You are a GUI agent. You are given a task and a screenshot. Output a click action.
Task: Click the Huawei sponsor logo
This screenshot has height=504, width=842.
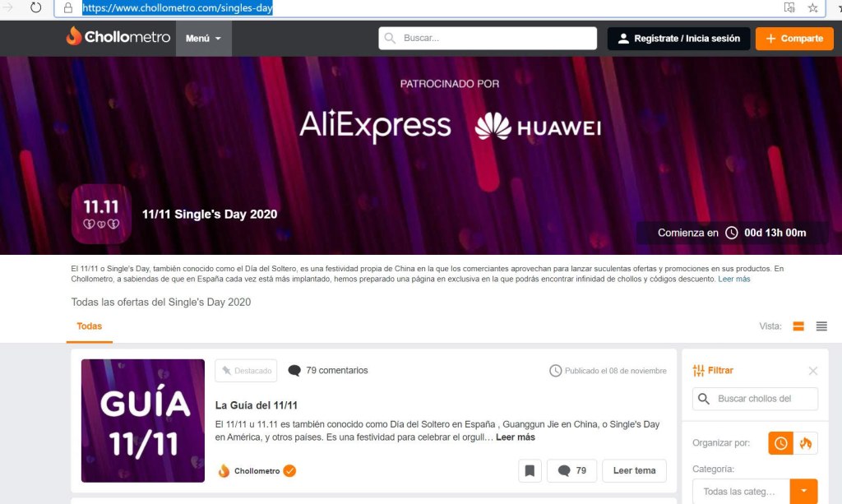pos(538,127)
